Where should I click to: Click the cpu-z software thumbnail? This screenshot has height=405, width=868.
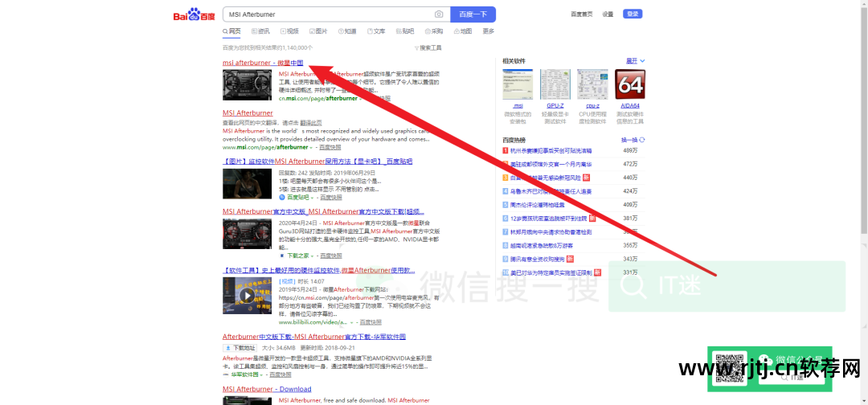(x=592, y=84)
